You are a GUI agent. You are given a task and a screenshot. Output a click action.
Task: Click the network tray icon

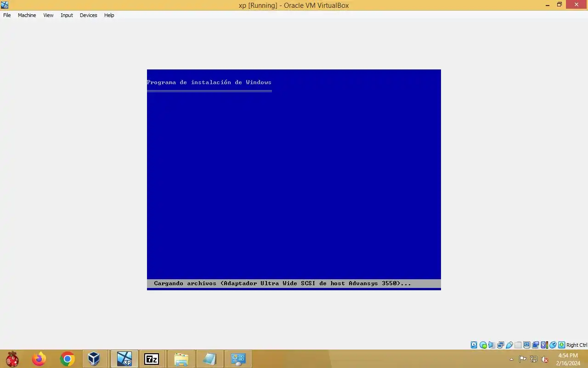pos(533,359)
